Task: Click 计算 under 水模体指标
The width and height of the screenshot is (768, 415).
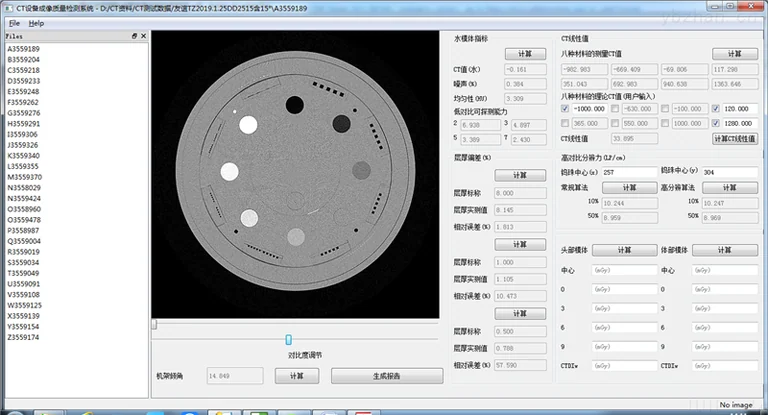Action: click(x=525, y=54)
